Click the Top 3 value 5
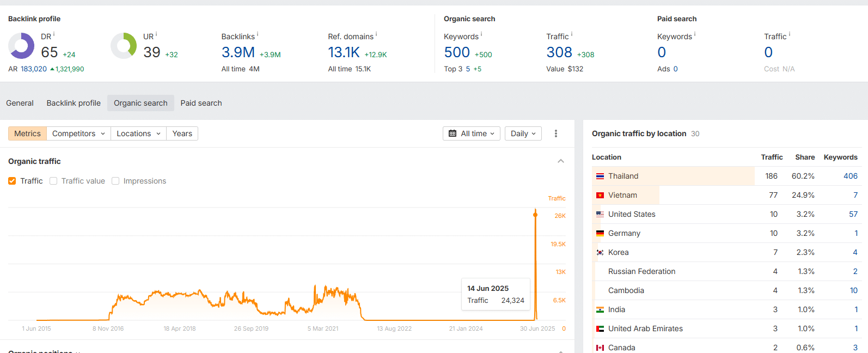Viewport: 868px width, 353px height. click(468, 69)
